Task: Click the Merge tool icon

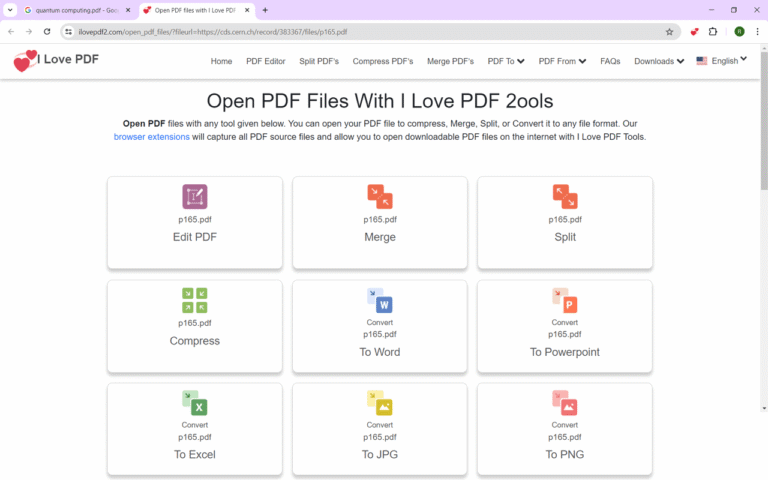Action: pyautogui.click(x=380, y=196)
